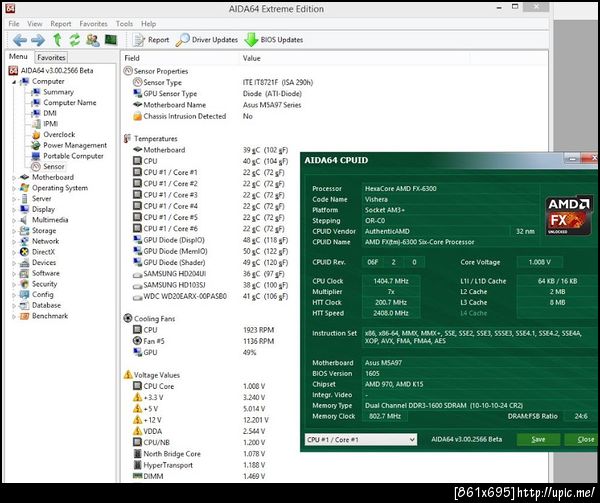Select the Overclock item in the tree
The height and width of the screenshot is (503, 600).
58,134
